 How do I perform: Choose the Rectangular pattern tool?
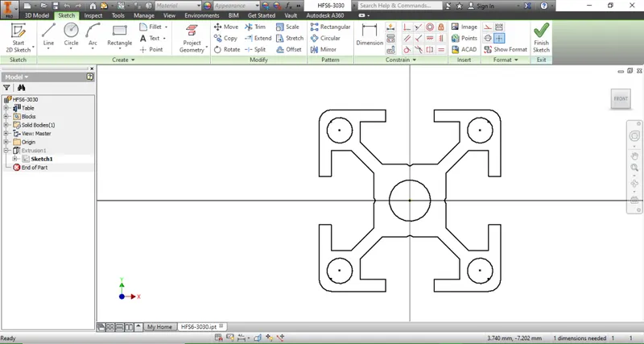[x=331, y=27]
